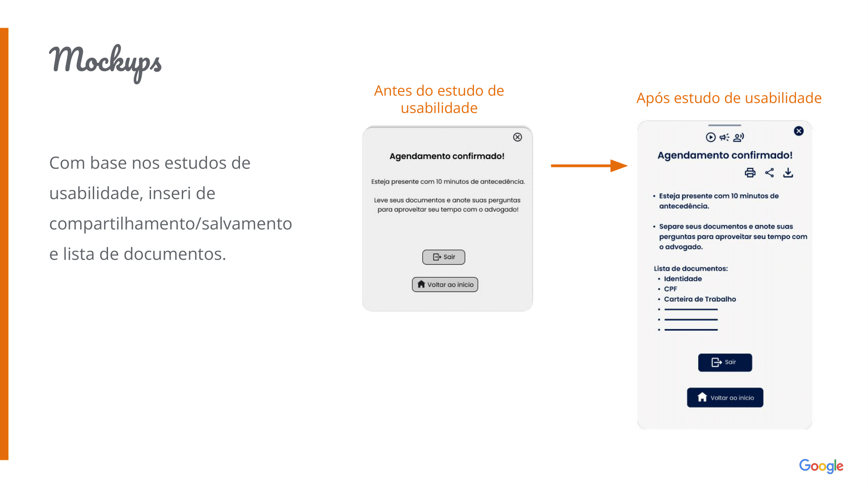The width and height of the screenshot is (868, 488).
Task: Click the download/save icon
Action: pyautogui.click(x=788, y=173)
